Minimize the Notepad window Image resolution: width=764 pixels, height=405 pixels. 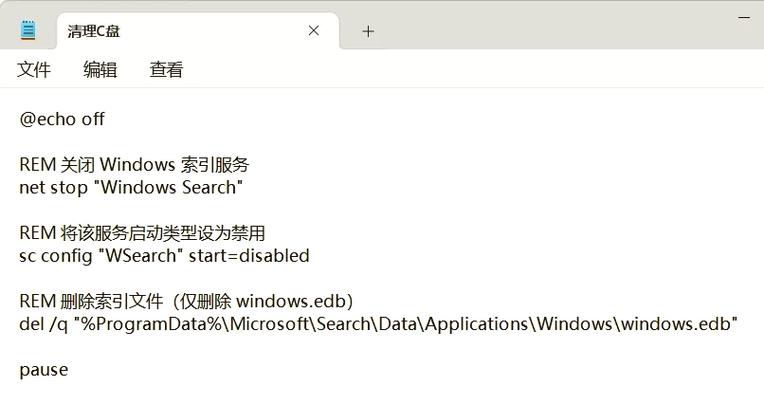[744, 18]
